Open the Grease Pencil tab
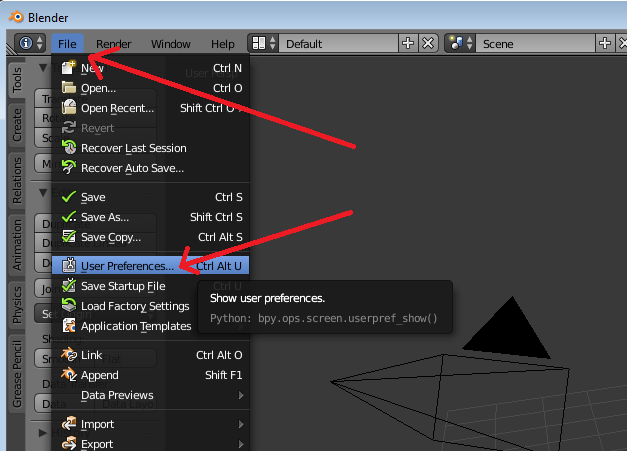Image resolution: width=627 pixels, height=451 pixels. pos(16,374)
